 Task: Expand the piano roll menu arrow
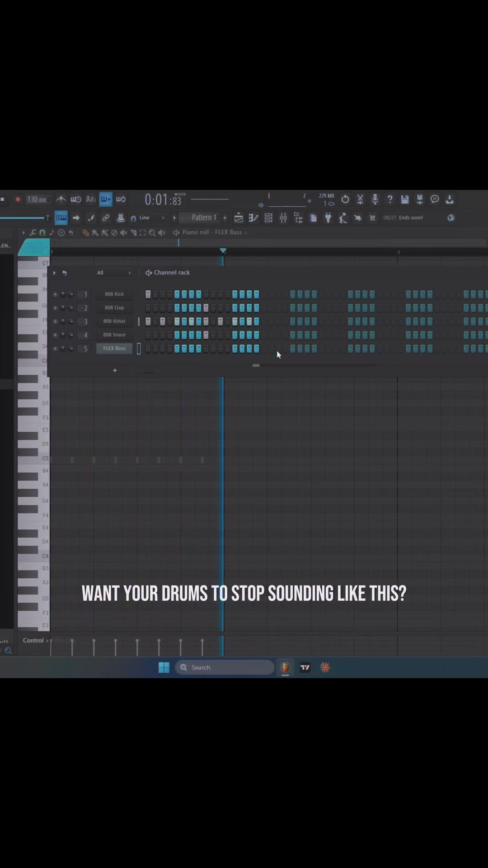point(23,232)
